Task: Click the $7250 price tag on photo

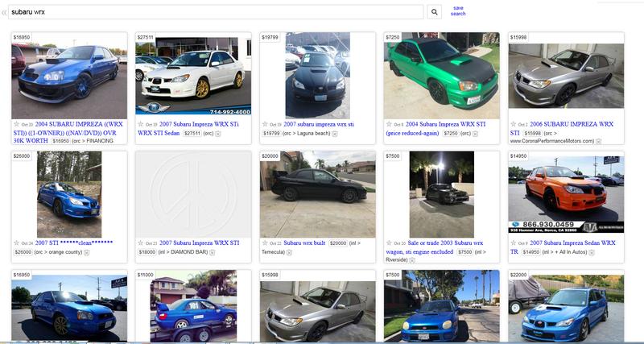Action: coord(393,37)
